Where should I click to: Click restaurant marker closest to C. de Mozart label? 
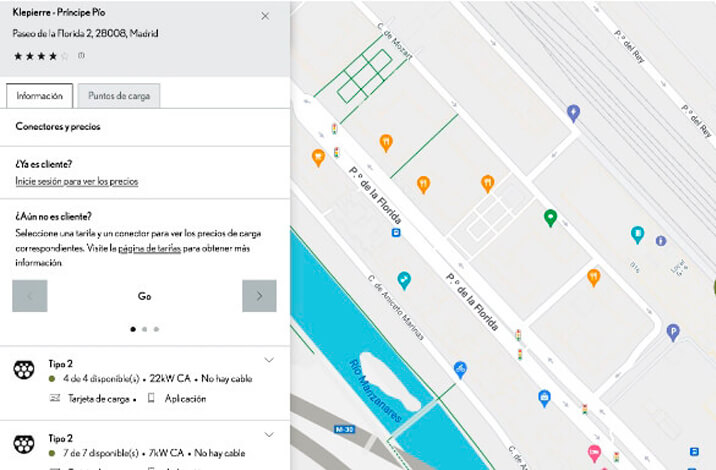click(386, 143)
